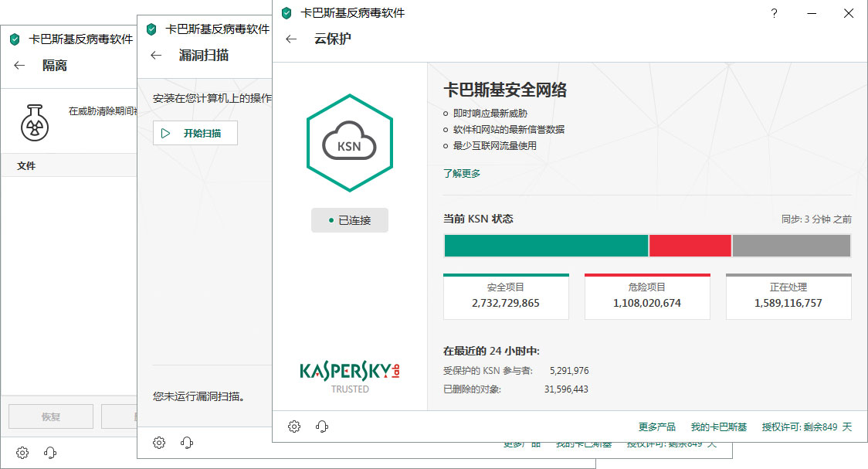Click the 已连接 status button

click(x=349, y=220)
